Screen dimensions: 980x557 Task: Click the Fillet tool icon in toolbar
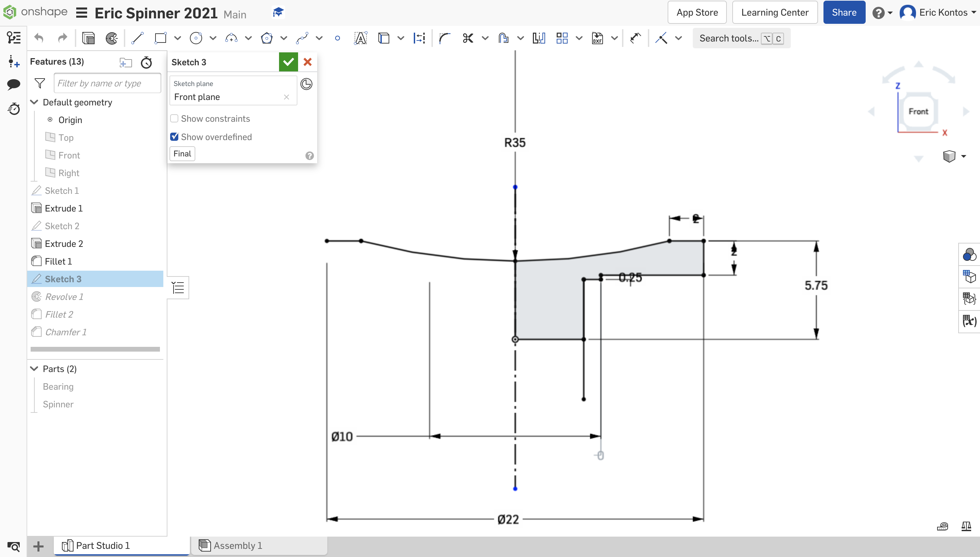pyautogui.click(x=444, y=38)
